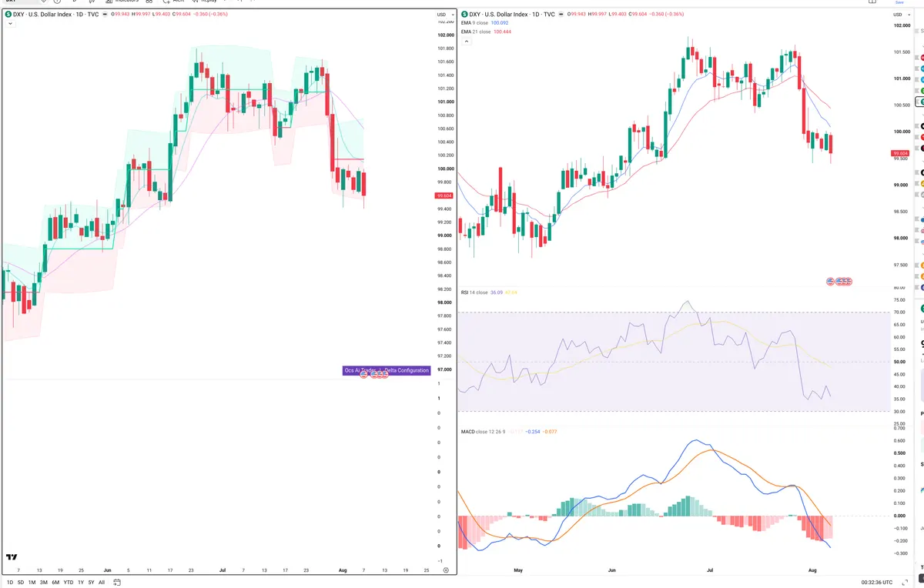Click the EMA 21 value 100.444

(501, 32)
